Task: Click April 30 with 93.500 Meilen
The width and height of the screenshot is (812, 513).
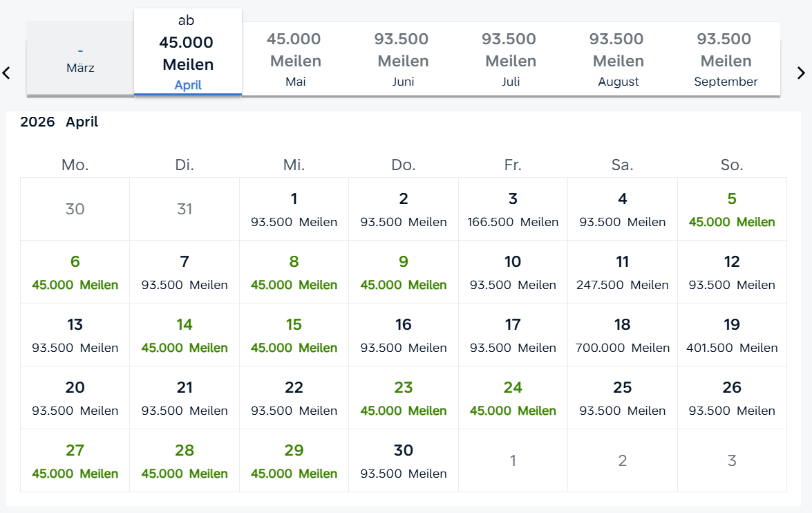Action: [404, 460]
